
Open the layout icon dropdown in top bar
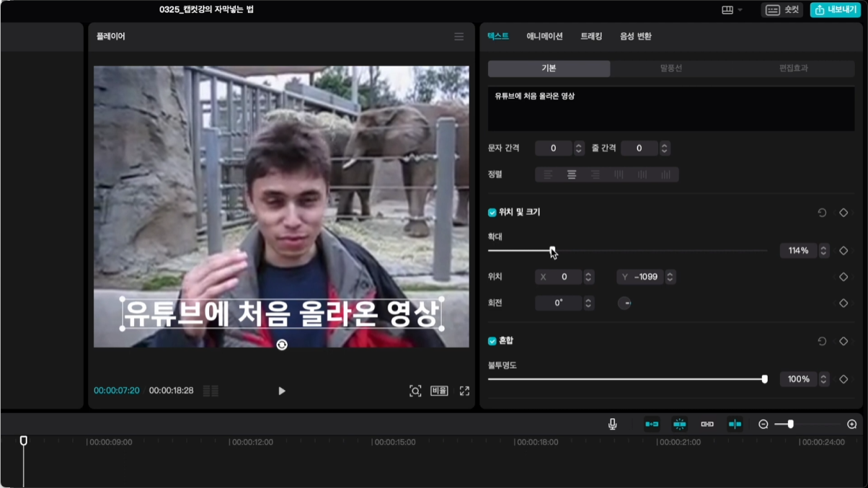pos(732,10)
